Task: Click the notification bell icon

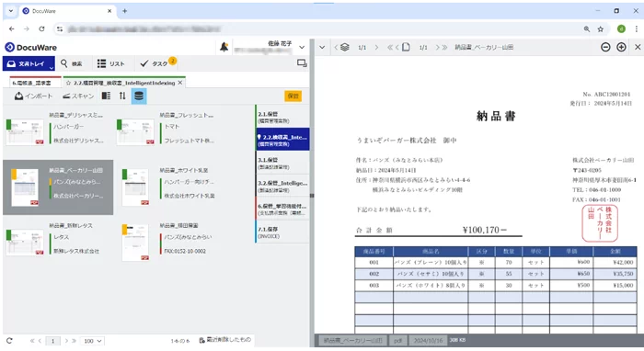Action: (224, 47)
